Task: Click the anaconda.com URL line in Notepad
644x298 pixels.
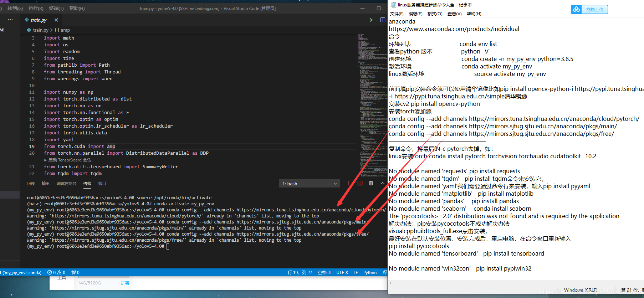Action: (x=454, y=29)
